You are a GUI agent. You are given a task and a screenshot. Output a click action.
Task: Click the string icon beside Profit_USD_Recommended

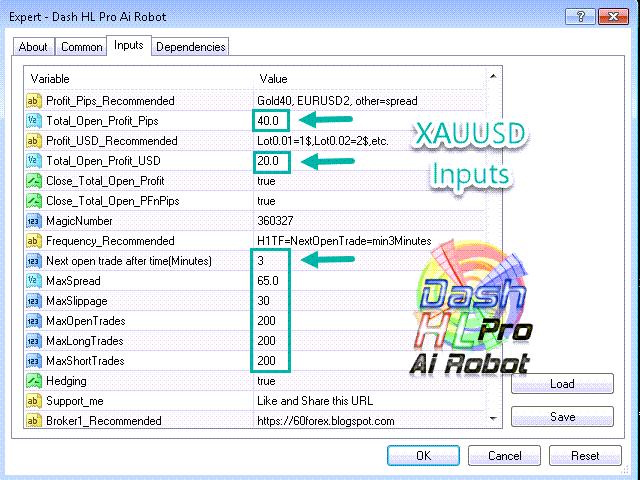pyautogui.click(x=34, y=141)
